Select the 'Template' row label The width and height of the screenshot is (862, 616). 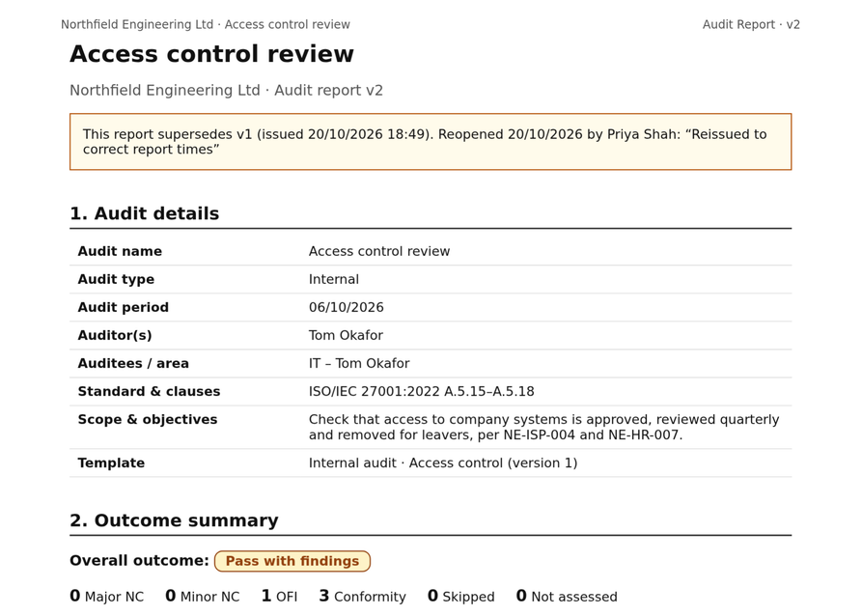tap(111, 463)
